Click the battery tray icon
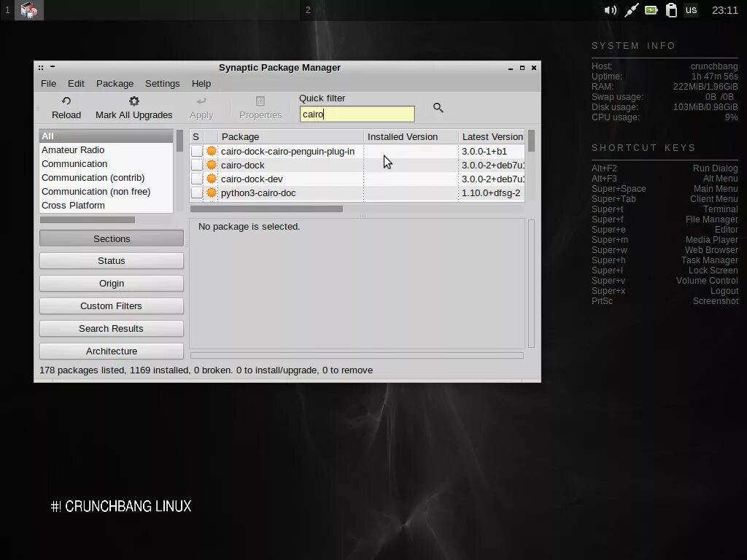 651,10
